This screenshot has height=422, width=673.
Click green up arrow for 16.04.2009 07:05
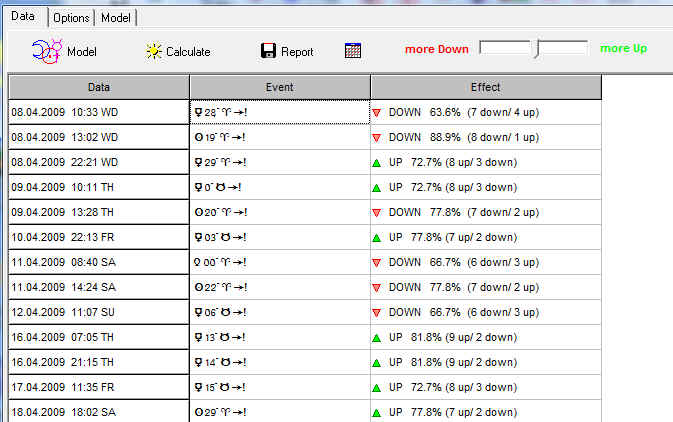[377, 337]
